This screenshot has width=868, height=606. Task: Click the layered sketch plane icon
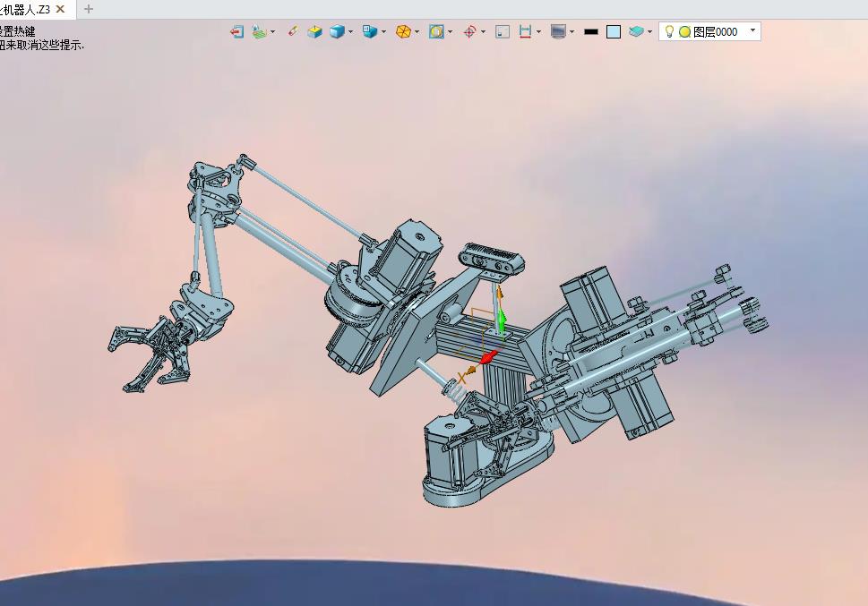[x=259, y=32]
